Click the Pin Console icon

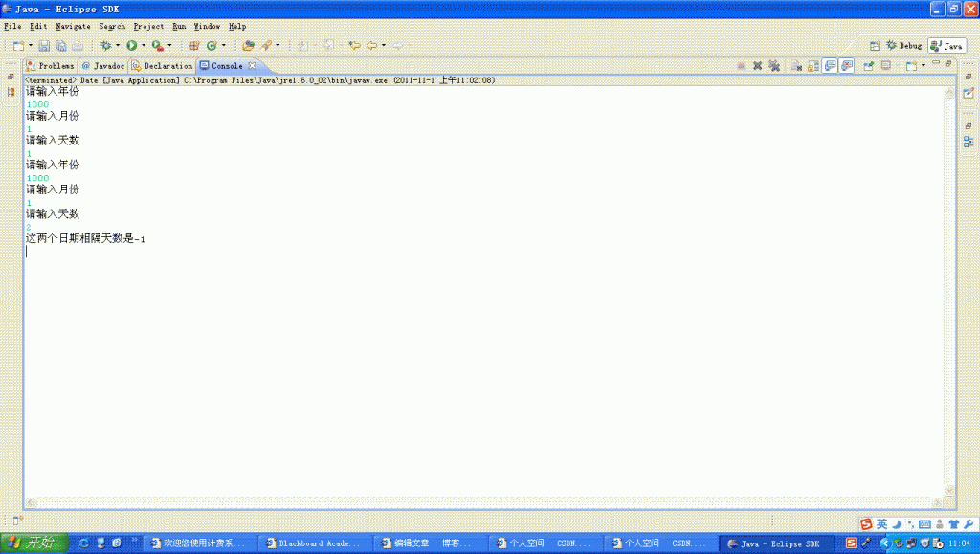click(x=869, y=66)
